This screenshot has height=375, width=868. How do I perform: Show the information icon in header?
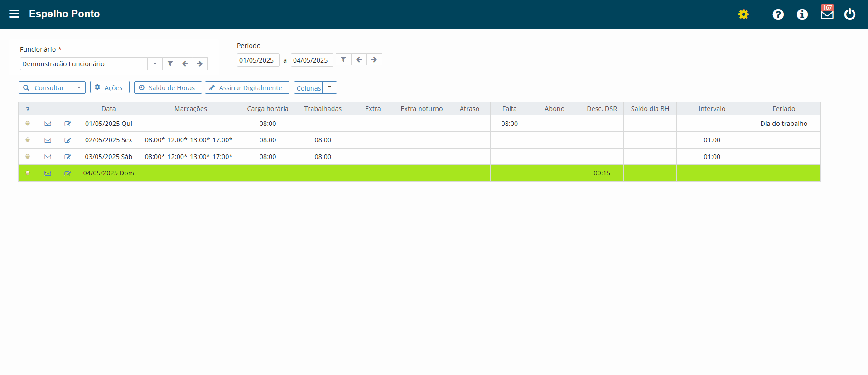802,14
